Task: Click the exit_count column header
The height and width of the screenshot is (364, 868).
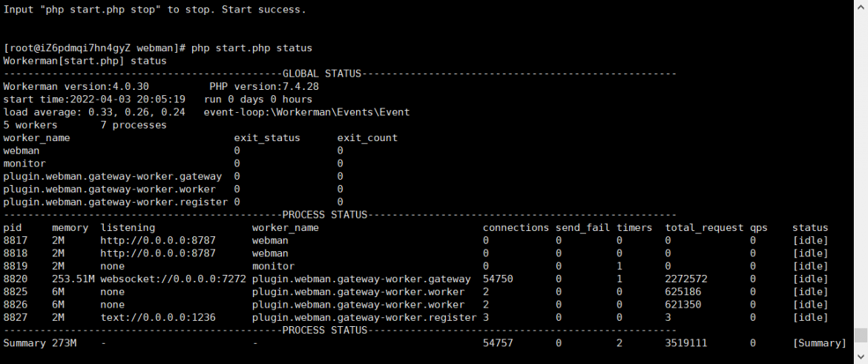Action: [367, 138]
